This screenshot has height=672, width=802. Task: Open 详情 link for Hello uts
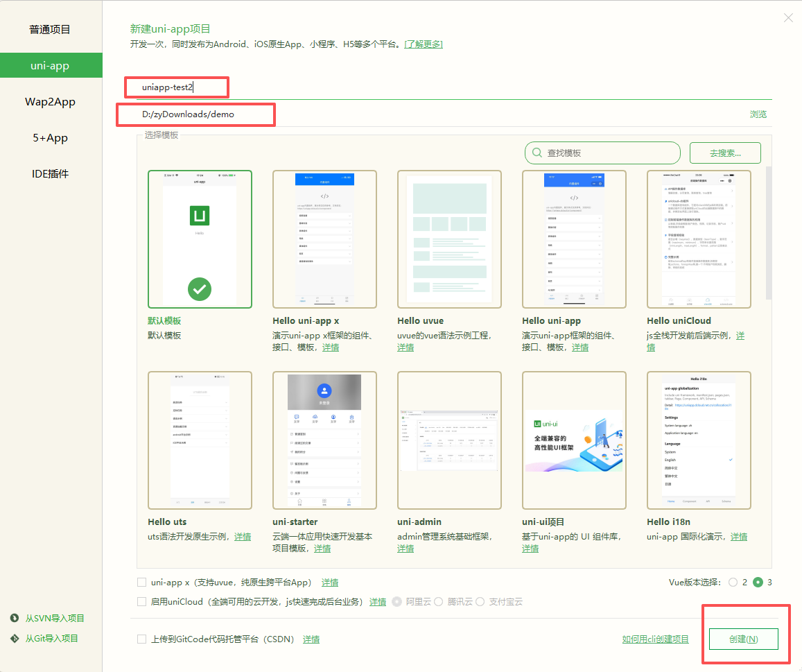[243, 536]
